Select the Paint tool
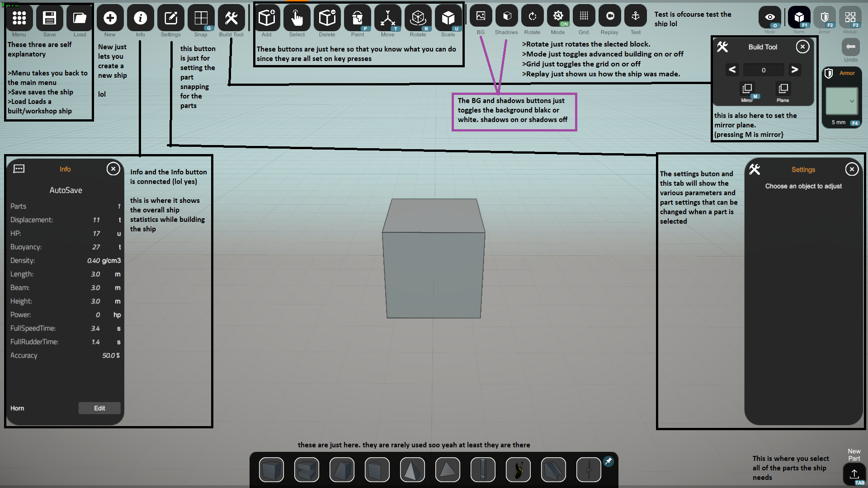Viewport: 868px width, 488px height. pos(357,18)
